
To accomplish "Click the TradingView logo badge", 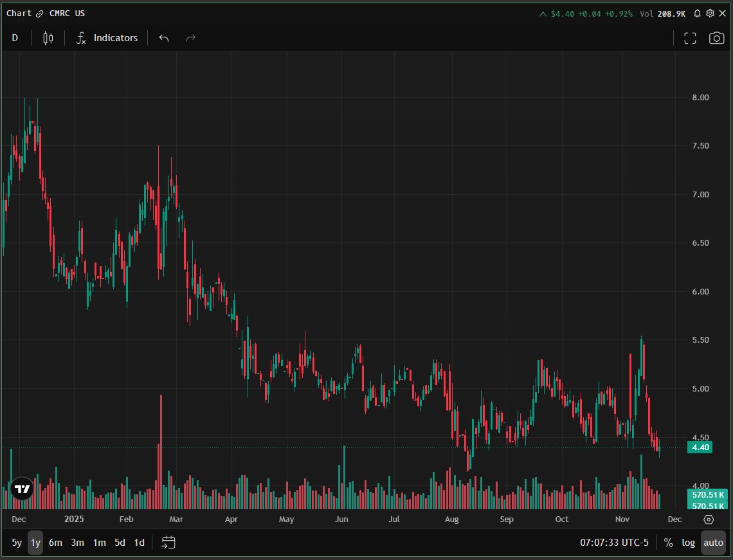I will point(22,489).
